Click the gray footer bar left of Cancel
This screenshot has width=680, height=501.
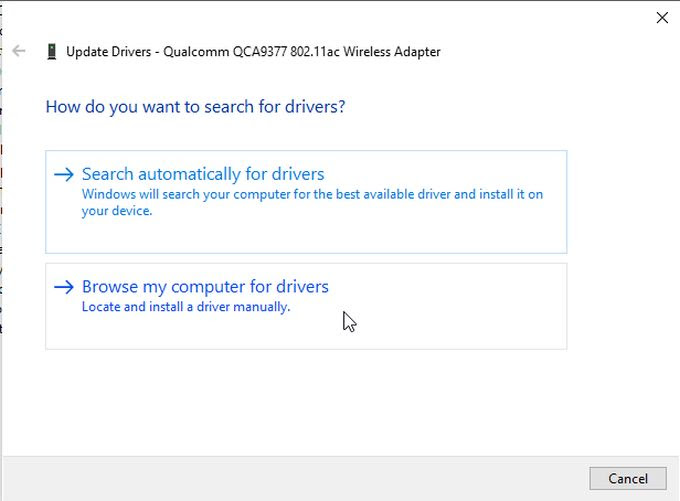click(300, 478)
